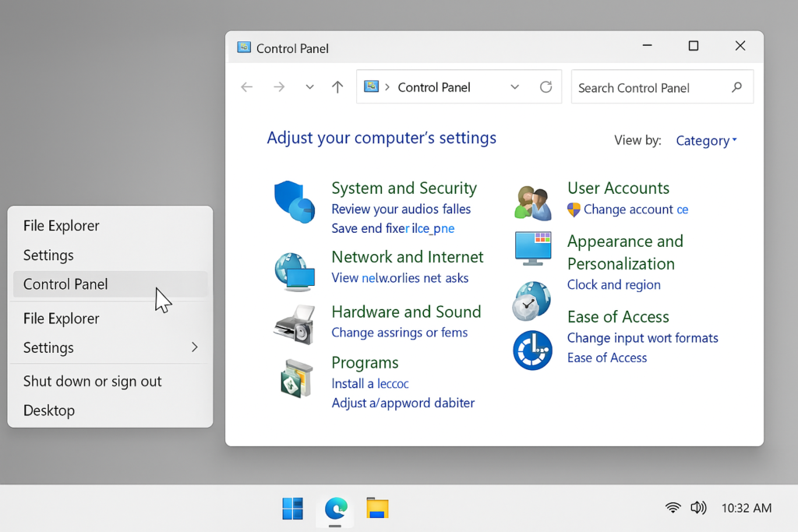Open the "Adjust a/appword dabiter" link
Image resolution: width=798 pixels, height=532 pixels.
coord(403,403)
